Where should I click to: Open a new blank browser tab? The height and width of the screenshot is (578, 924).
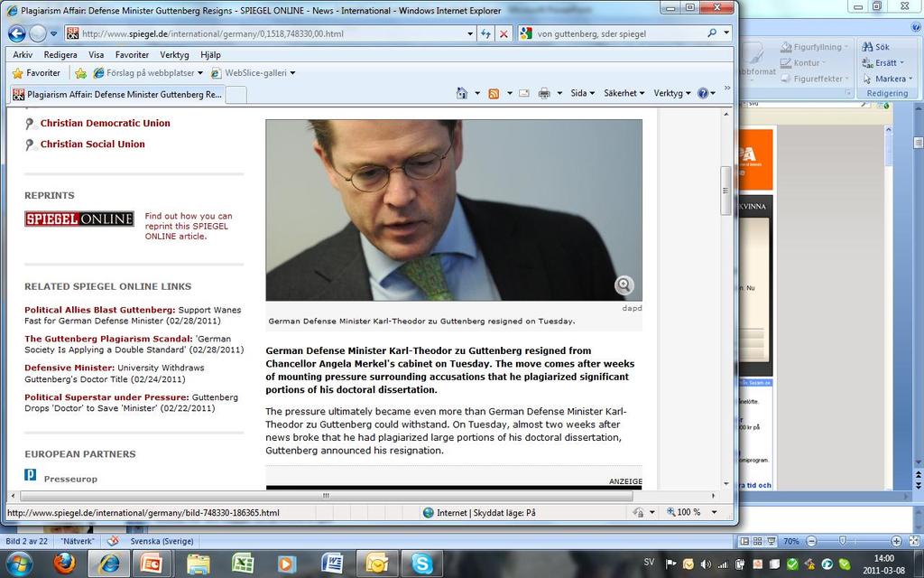point(236,94)
